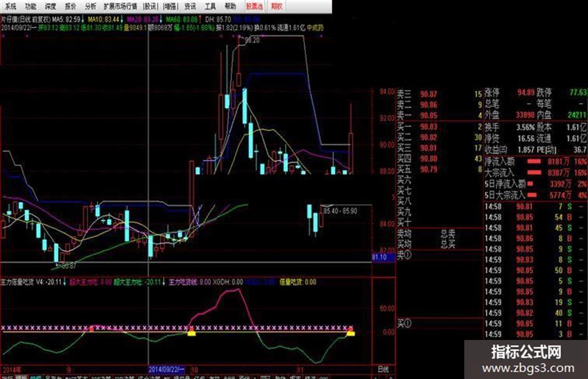Click the 2014年 label on time axis
The height and width of the screenshot is (379, 588).
click(x=11, y=370)
